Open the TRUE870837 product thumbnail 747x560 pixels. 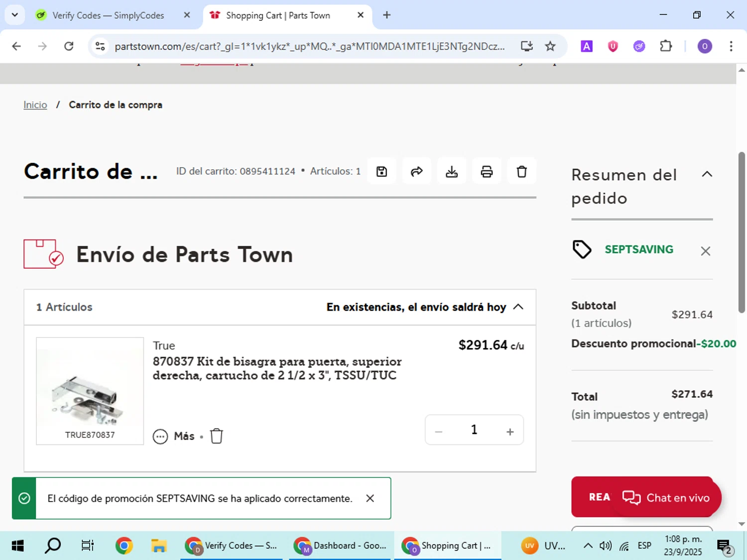(x=90, y=391)
